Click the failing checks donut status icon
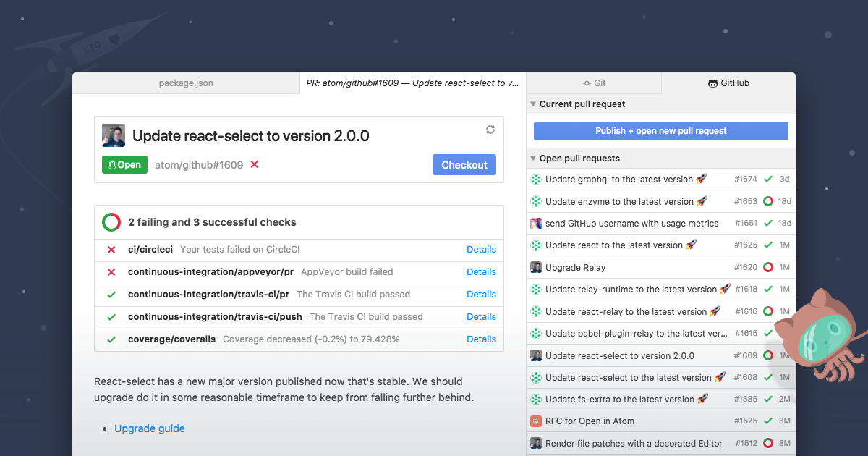This screenshot has width=868, height=456. [x=111, y=222]
